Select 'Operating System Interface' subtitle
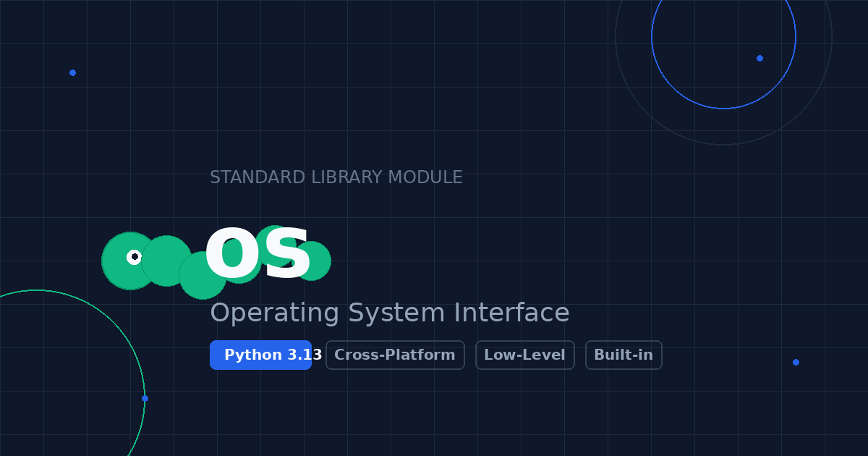The image size is (868, 456). tap(389, 313)
